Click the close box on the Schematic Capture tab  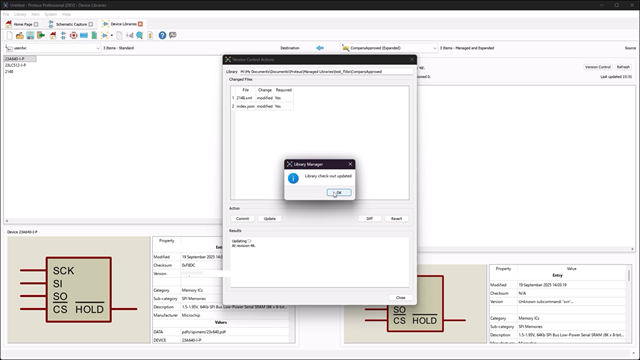click(x=91, y=24)
